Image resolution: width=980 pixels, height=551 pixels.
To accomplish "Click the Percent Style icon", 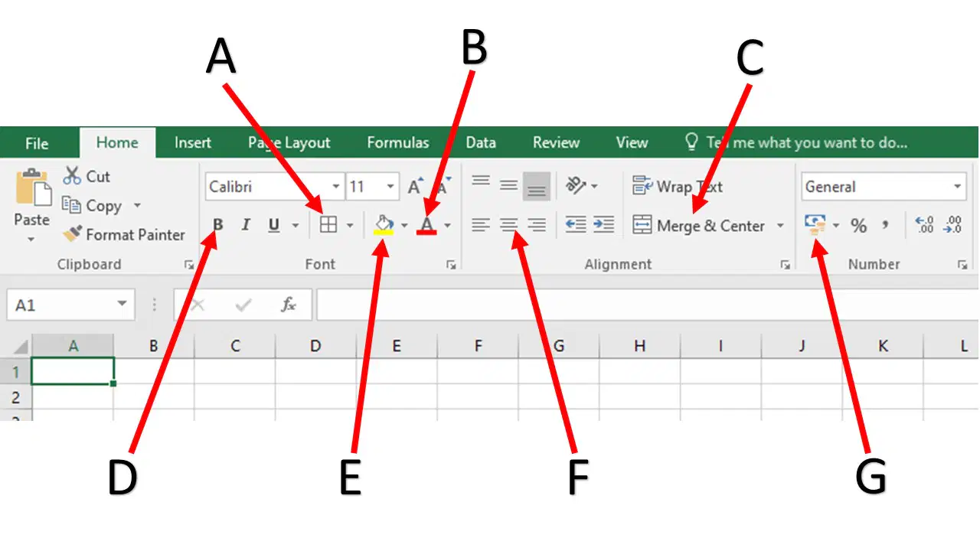I will 859,226.
